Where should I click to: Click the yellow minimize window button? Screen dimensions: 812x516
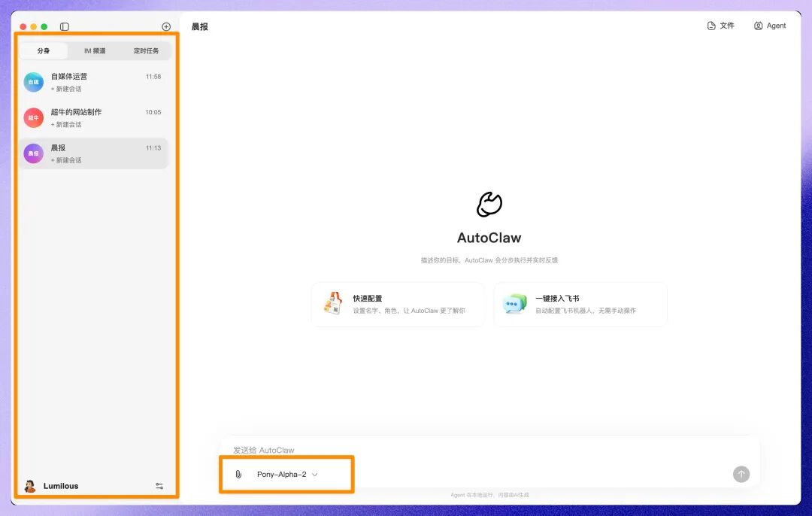pos(33,26)
